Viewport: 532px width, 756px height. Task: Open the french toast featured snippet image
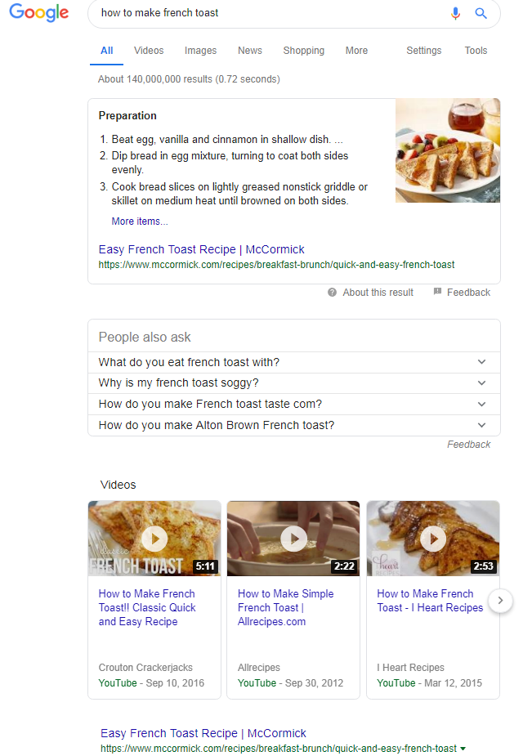(x=448, y=151)
